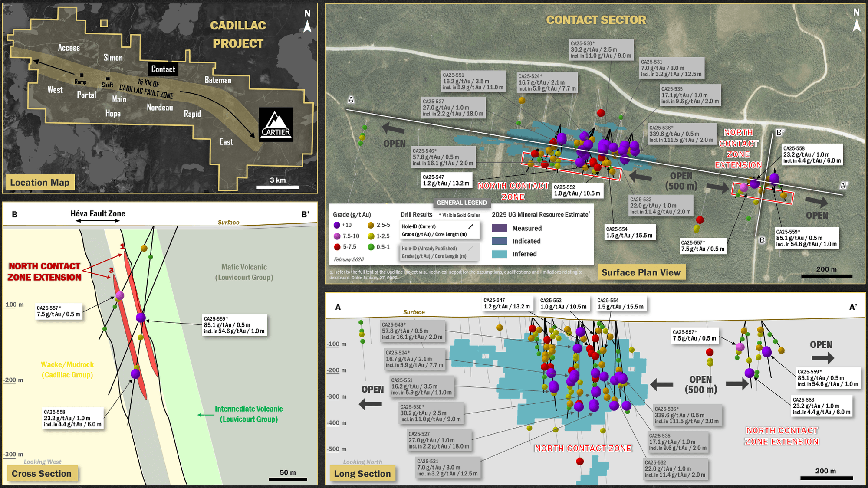Toggle the Measured resource layer swatch
The width and height of the screenshot is (868, 488).
coord(499,228)
